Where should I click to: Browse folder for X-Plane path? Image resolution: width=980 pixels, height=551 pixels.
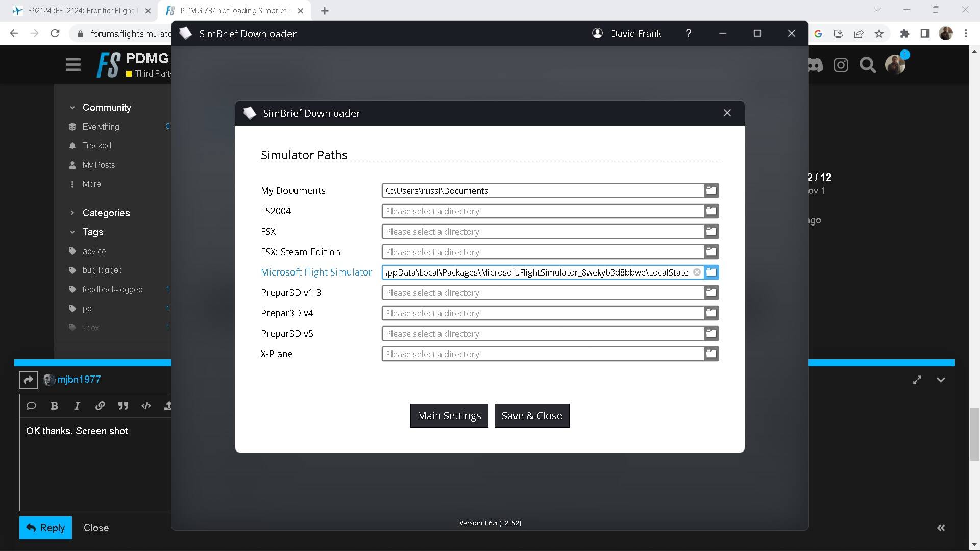point(711,354)
